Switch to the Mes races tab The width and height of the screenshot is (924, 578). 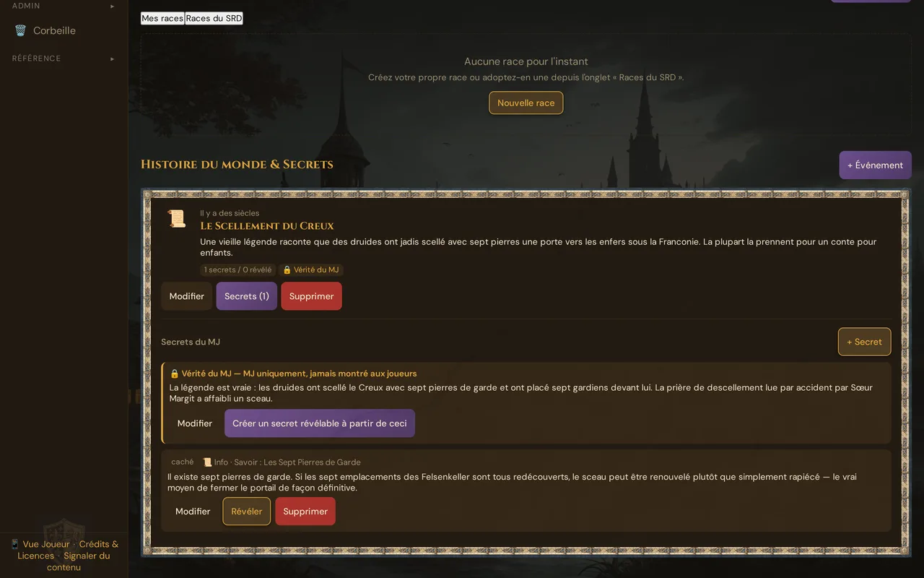(162, 18)
